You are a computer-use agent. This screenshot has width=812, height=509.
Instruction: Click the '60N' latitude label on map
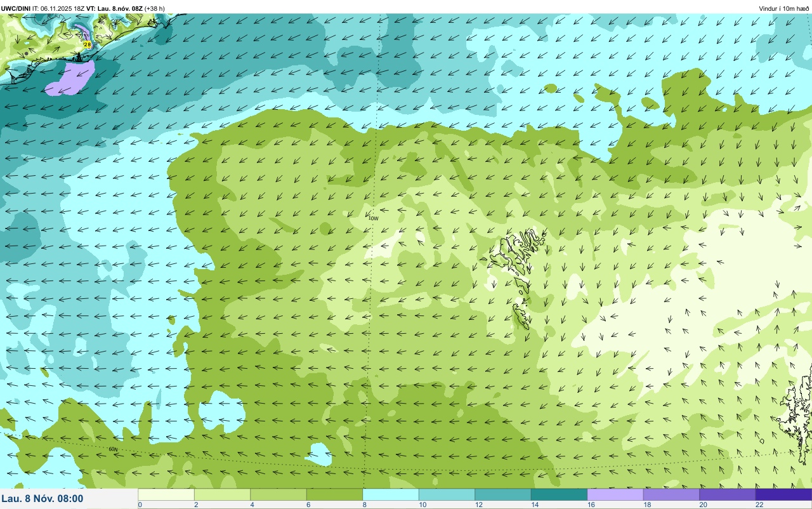(x=114, y=449)
